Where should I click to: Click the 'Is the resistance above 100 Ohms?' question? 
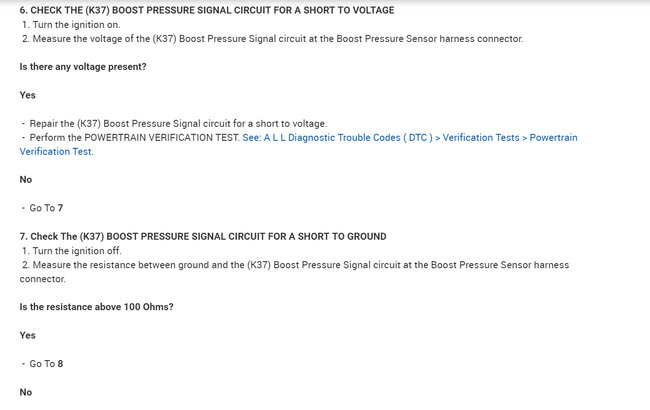point(97,307)
